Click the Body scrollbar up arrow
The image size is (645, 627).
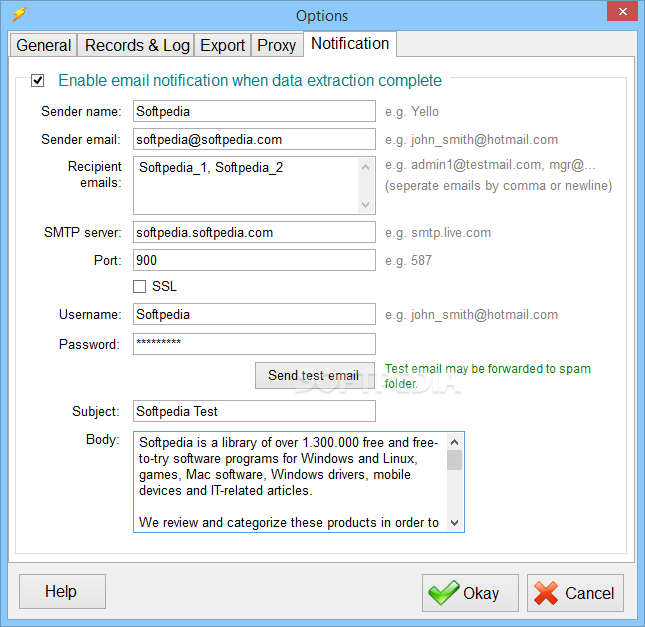pyautogui.click(x=455, y=442)
